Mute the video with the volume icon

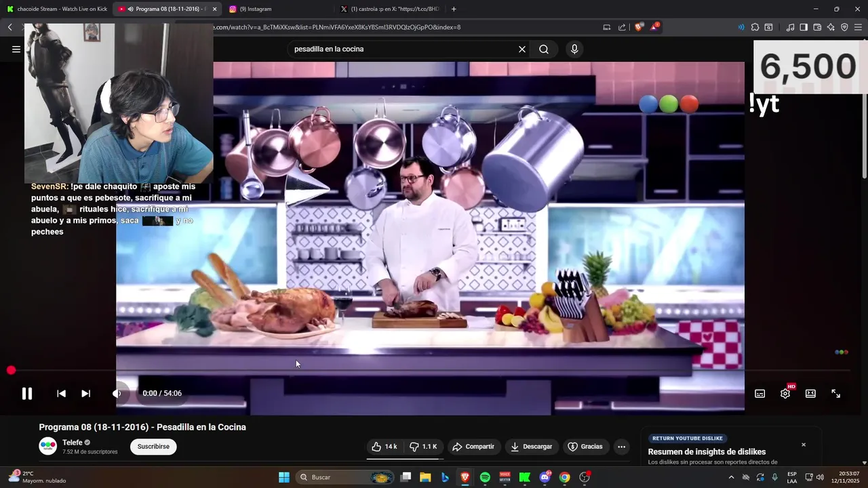117,393
